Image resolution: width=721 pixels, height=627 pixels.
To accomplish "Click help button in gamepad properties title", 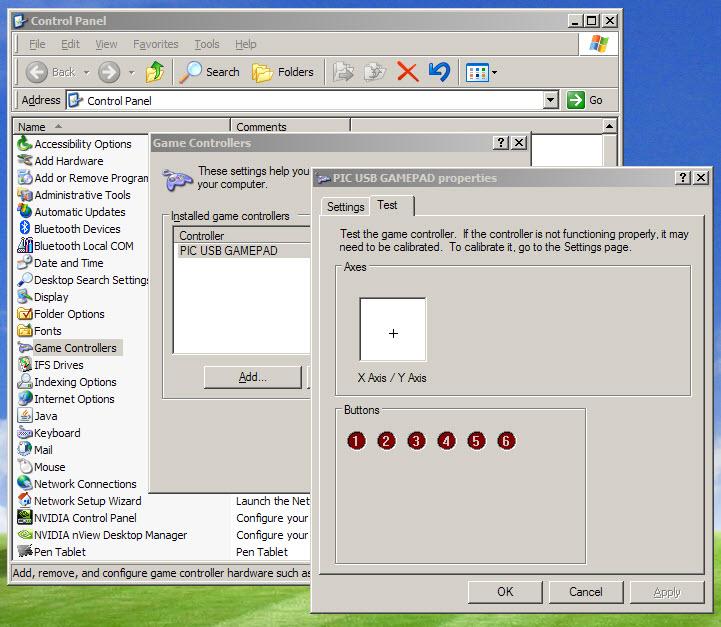I will [683, 177].
